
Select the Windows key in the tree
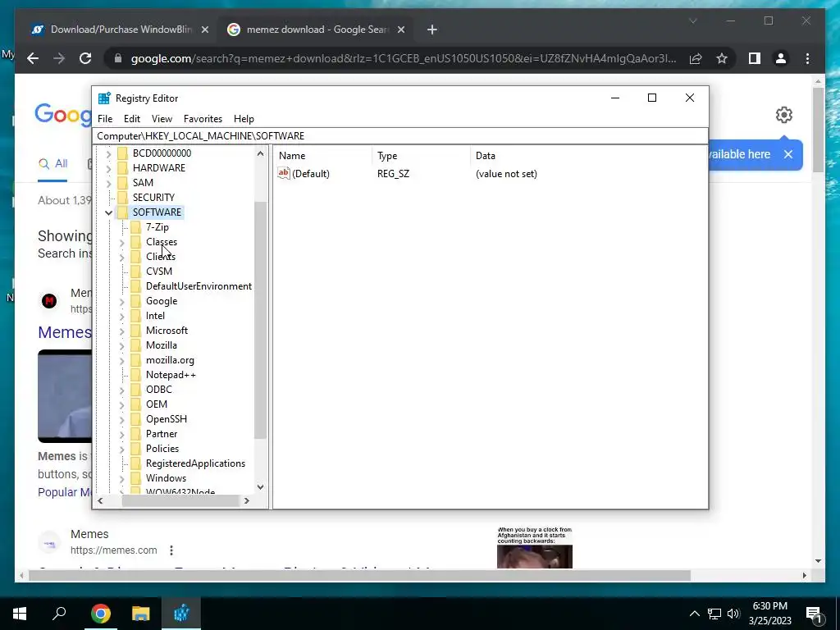pyautogui.click(x=166, y=478)
